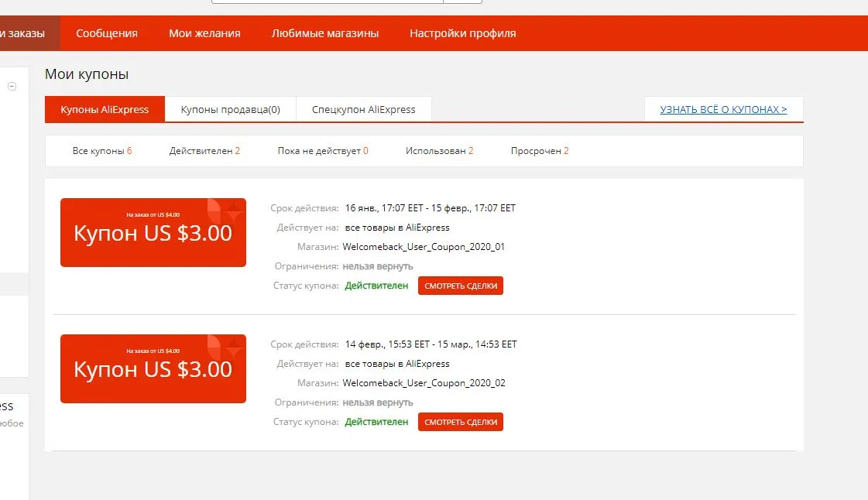
Task: Go to Любимые магазины
Action: pyautogui.click(x=325, y=33)
